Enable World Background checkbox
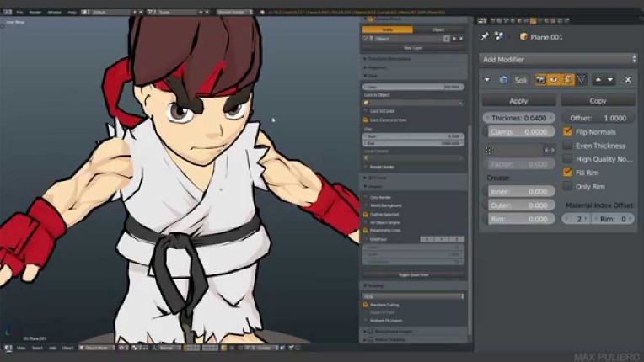 pyautogui.click(x=366, y=205)
